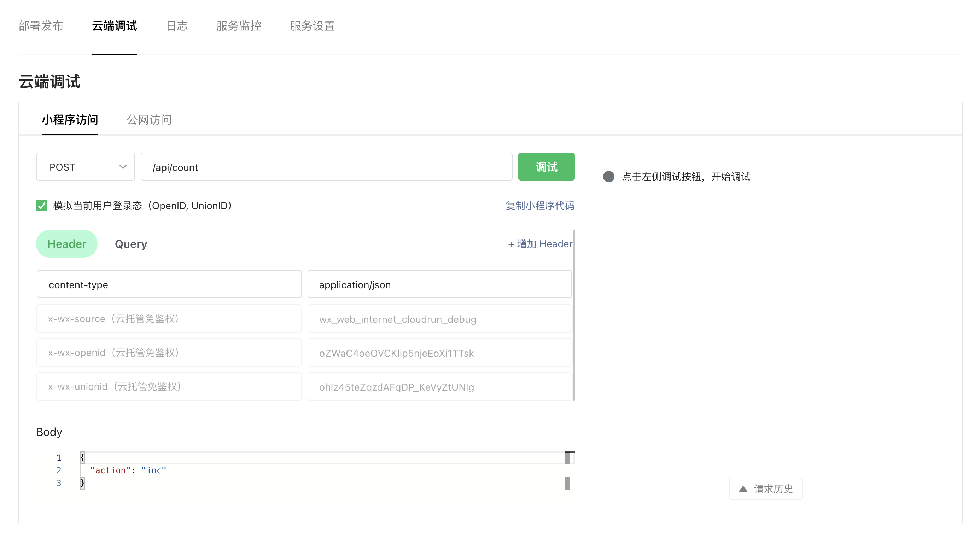This screenshot has height=539, width=980.
Task: Expand the 请求历史 request history panel
Action: pyautogui.click(x=765, y=488)
